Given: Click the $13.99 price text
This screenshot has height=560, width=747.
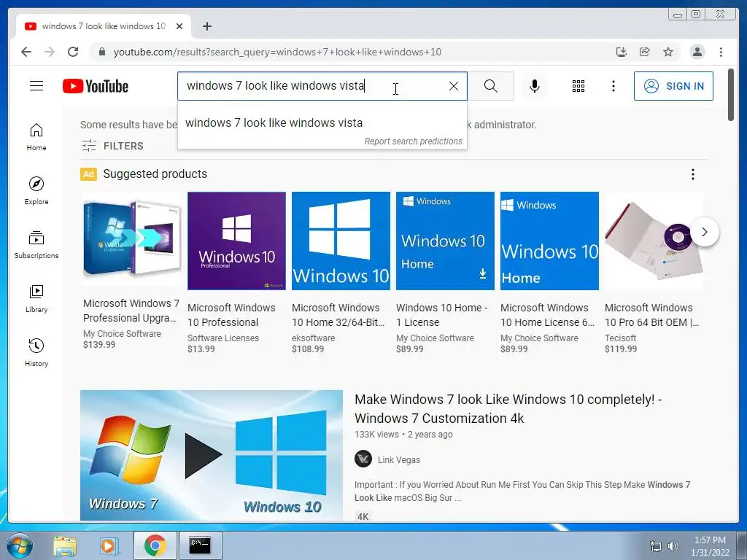Looking at the screenshot, I should (201, 349).
